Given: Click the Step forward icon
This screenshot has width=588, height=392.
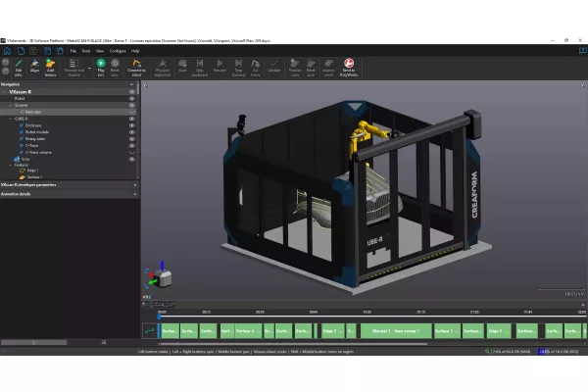Looking at the screenshot, I should pos(238,65).
